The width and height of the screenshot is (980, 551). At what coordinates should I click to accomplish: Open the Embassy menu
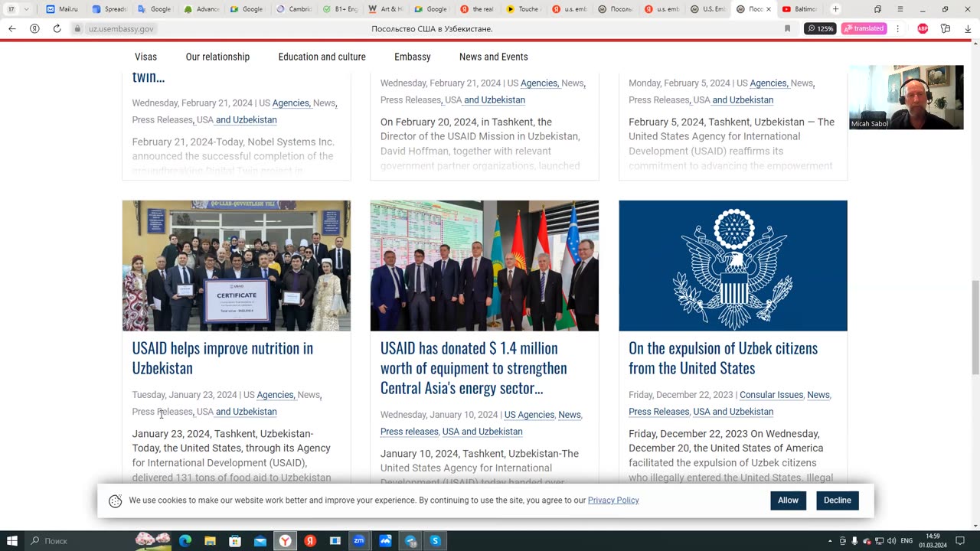point(413,57)
